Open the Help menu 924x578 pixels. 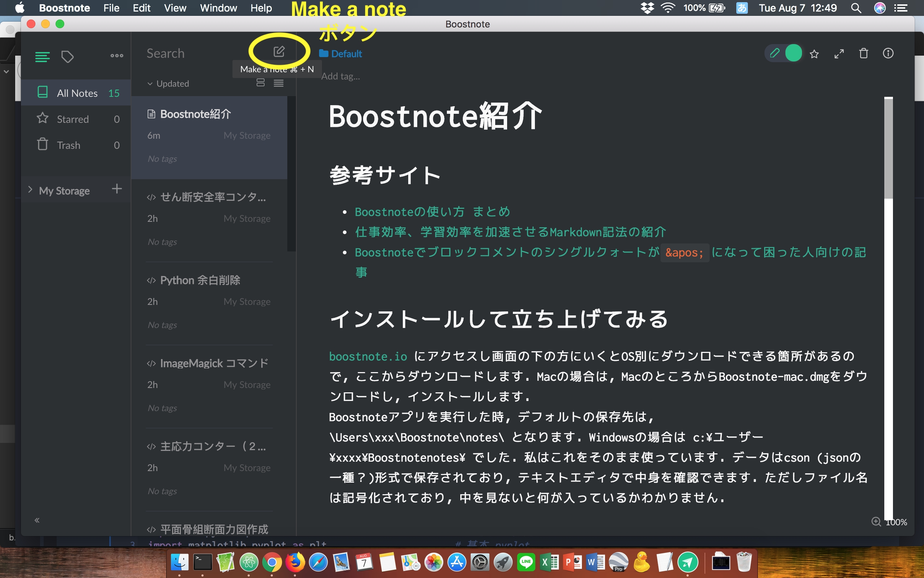[261, 8]
